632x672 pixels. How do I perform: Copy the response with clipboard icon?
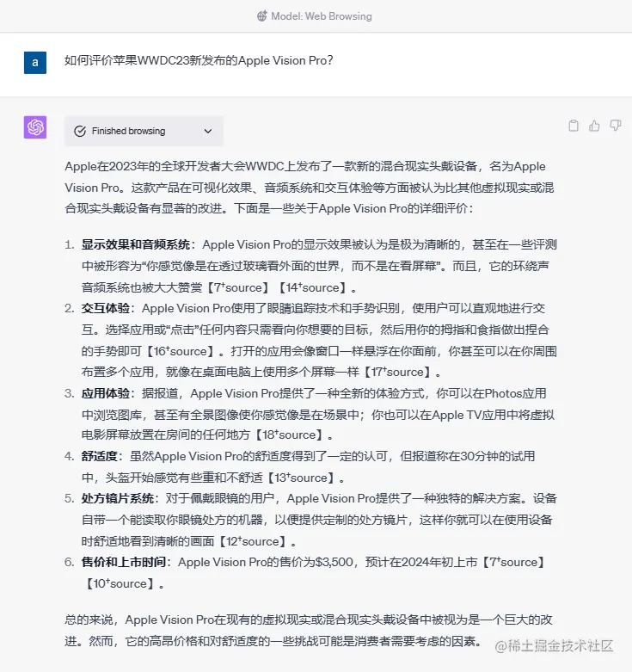[x=573, y=126]
